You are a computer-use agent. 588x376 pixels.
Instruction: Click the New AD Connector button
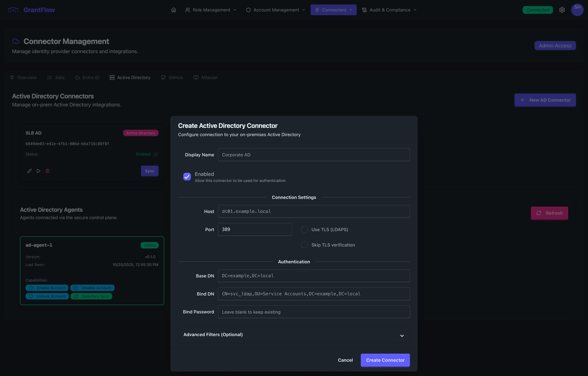[545, 100]
